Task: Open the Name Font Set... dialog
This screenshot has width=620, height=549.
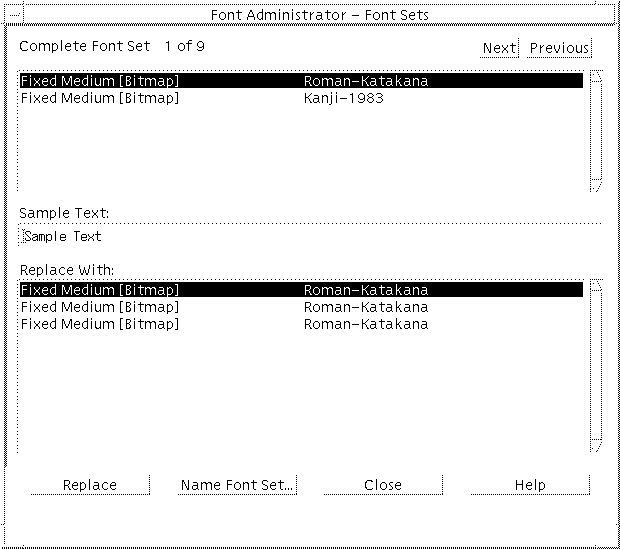Action: click(237, 485)
